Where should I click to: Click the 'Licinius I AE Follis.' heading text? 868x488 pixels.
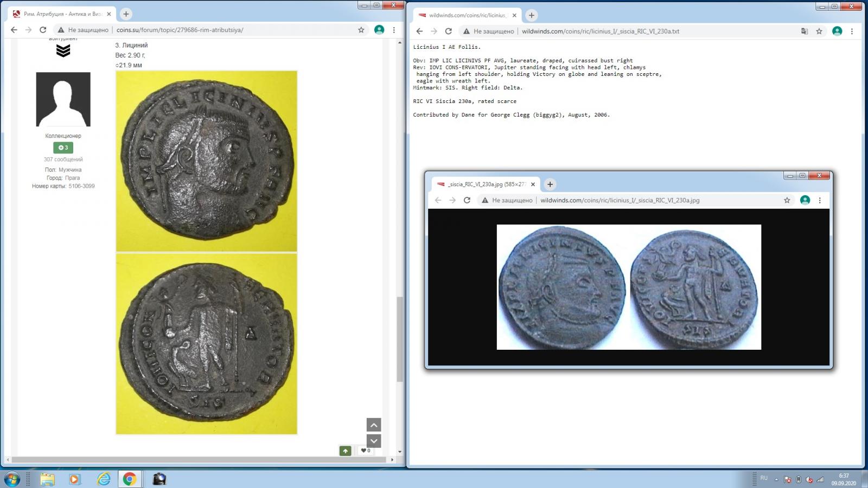click(x=446, y=47)
